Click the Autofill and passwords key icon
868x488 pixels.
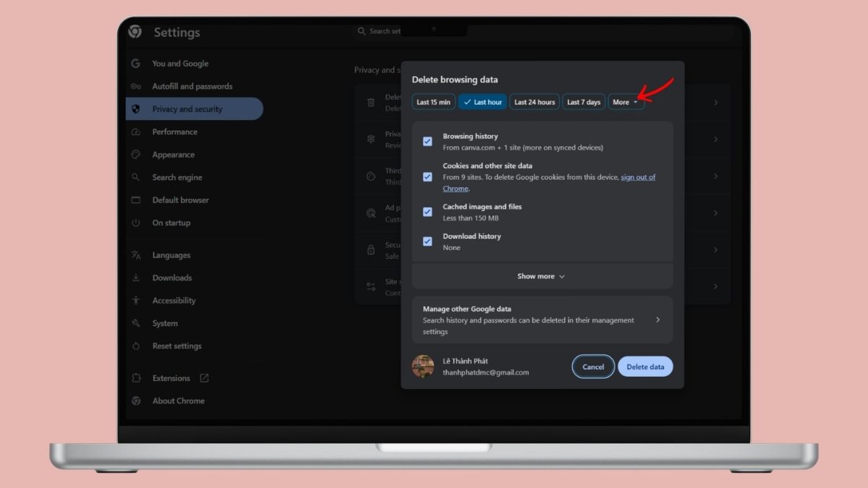pyautogui.click(x=135, y=86)
